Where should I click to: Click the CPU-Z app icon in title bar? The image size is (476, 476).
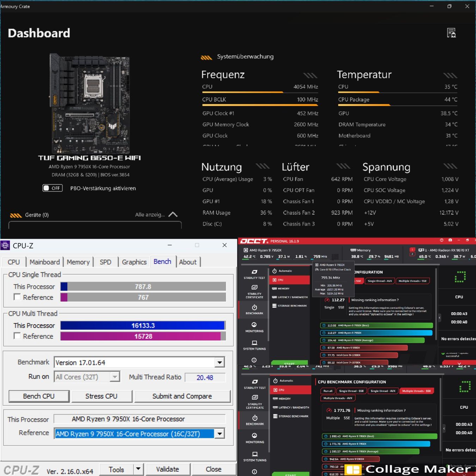[5, 245]
